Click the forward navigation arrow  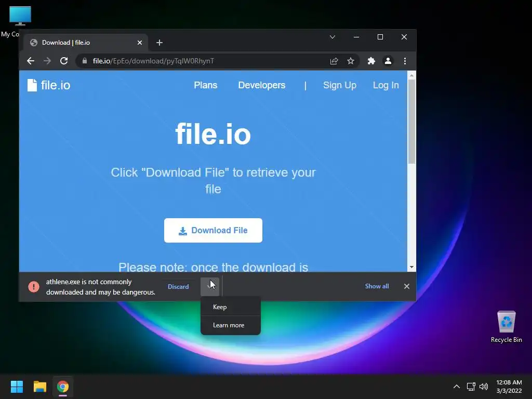pyautogui.click(x=47, y=61)
